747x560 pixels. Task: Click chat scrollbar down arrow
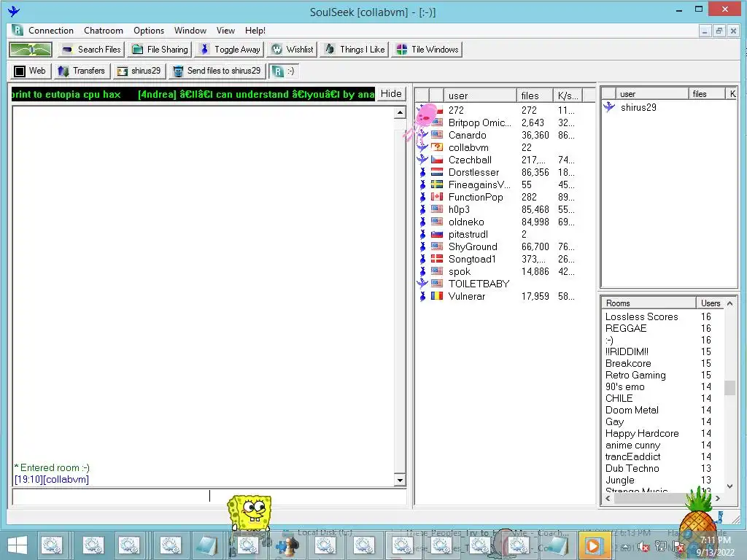[x=400, y=480]
